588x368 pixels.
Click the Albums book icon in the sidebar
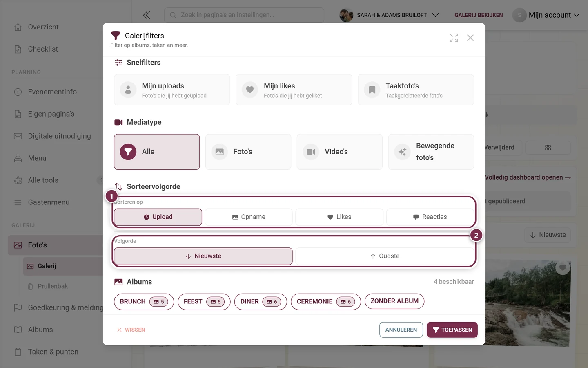coord(18,330)
